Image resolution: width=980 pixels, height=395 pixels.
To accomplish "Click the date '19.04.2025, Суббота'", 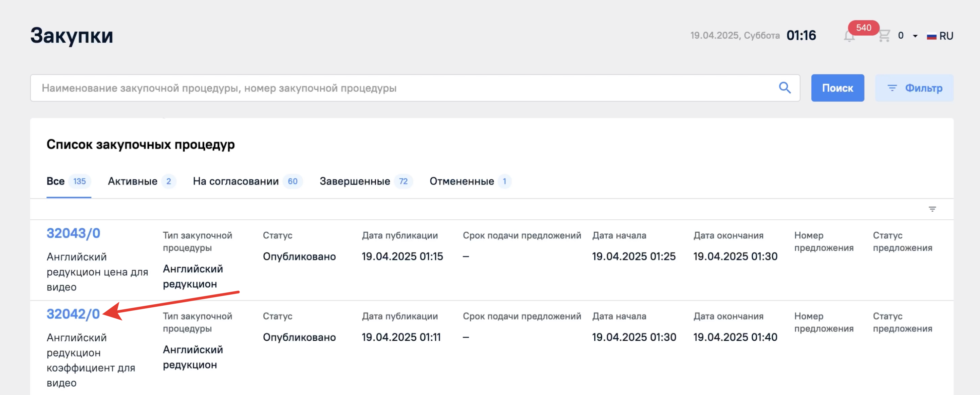I will pos(735,36).
